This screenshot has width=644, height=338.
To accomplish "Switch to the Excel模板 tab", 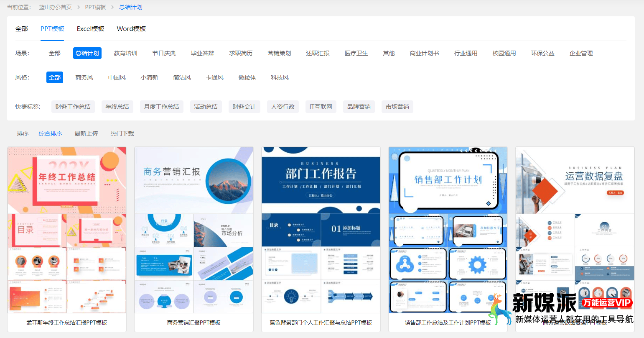I will tap(90, 29).
